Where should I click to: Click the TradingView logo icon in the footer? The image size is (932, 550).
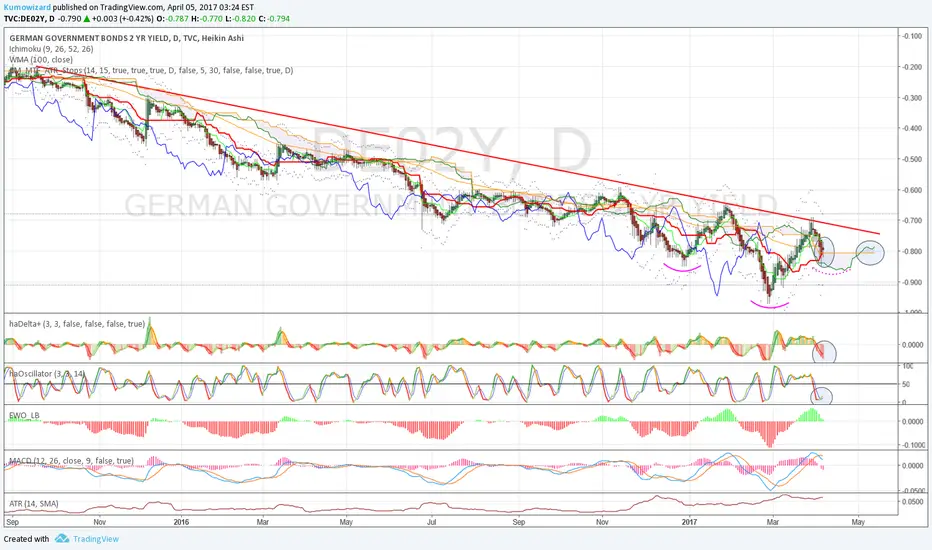pos(62,539)
